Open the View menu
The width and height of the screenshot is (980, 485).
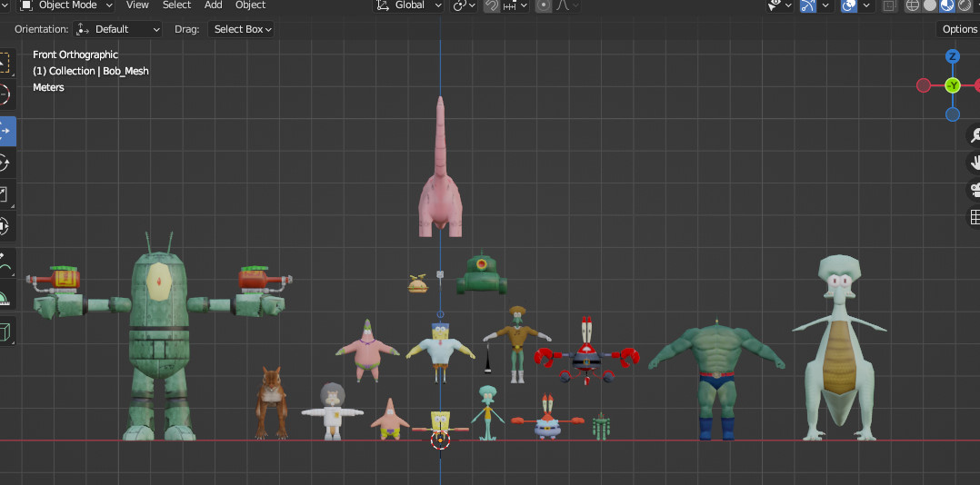coord(137,5)
